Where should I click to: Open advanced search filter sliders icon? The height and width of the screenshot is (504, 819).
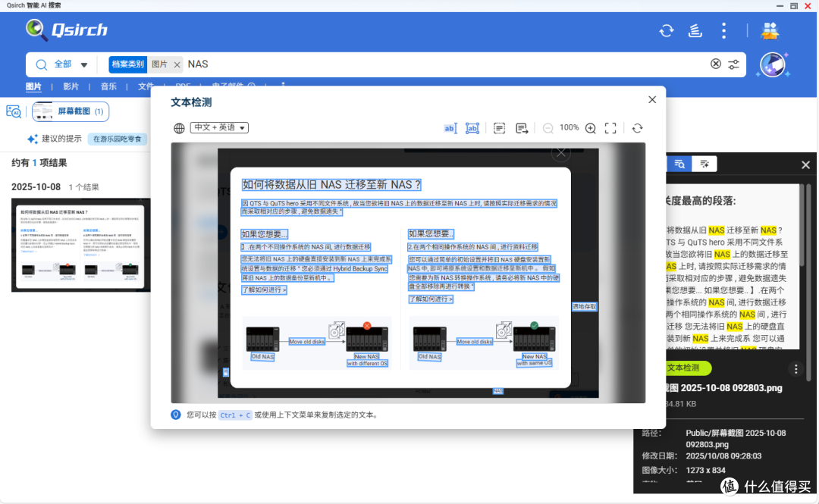click(x=733, y=64)
